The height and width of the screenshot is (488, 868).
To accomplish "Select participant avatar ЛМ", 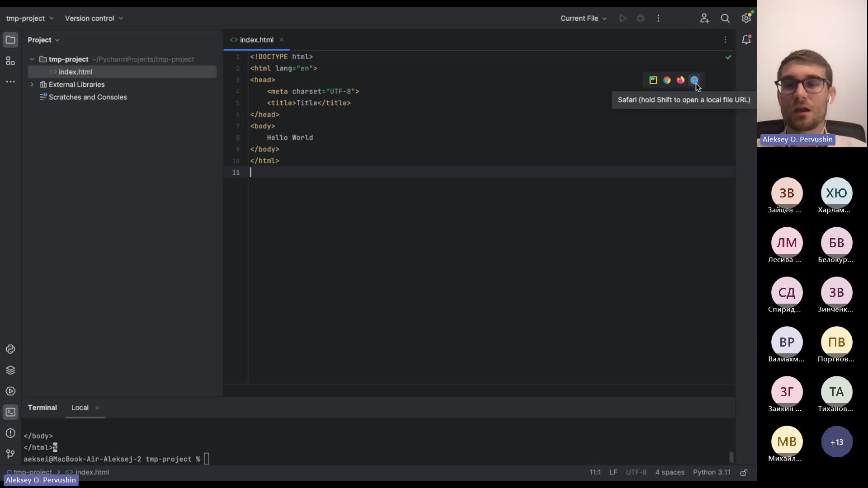I will click(x=787, y=243).
